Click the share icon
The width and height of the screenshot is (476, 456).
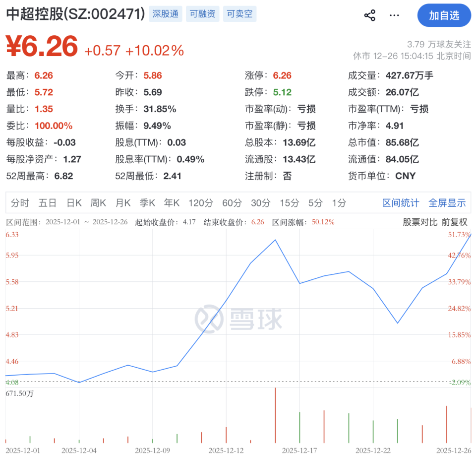369,15
